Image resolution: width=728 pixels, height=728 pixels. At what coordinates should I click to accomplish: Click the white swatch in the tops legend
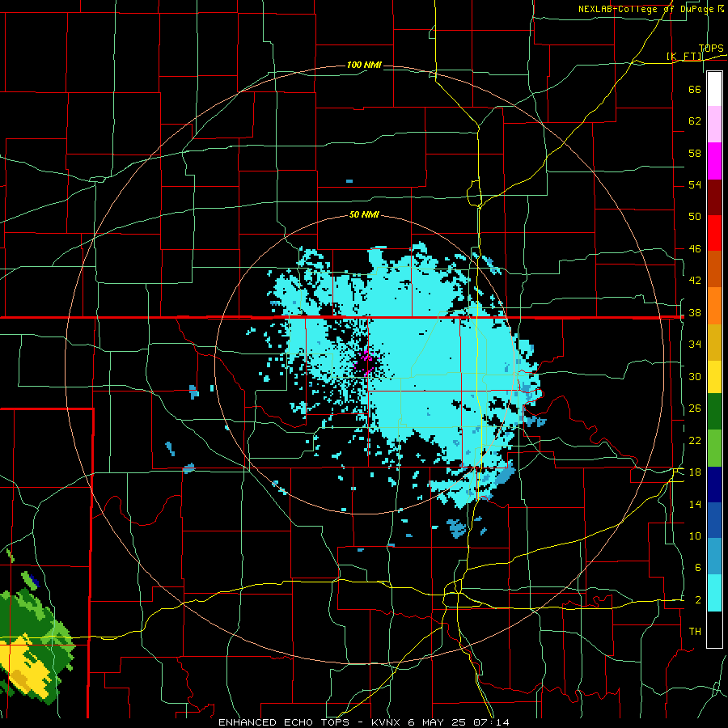pos(714,89)
